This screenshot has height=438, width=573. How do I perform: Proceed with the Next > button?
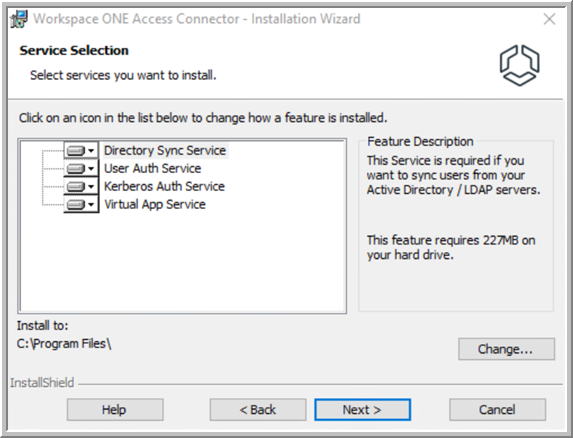click(x=363, y=410)
